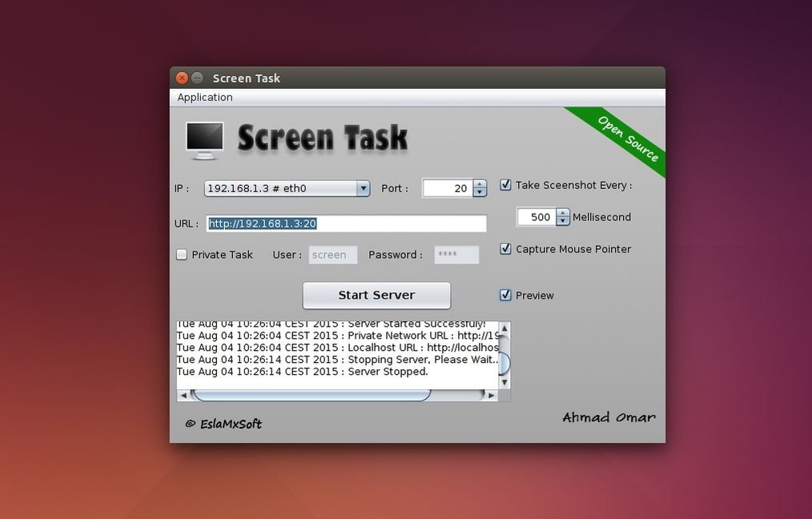Close the Screen Task window

point(182,78)
